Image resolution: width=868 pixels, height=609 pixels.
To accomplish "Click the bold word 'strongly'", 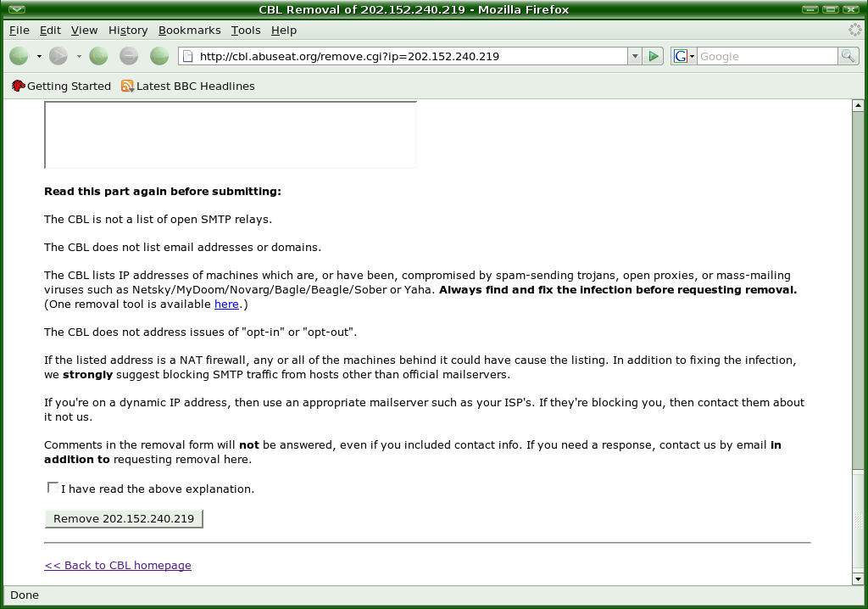I will click(87, 375).
